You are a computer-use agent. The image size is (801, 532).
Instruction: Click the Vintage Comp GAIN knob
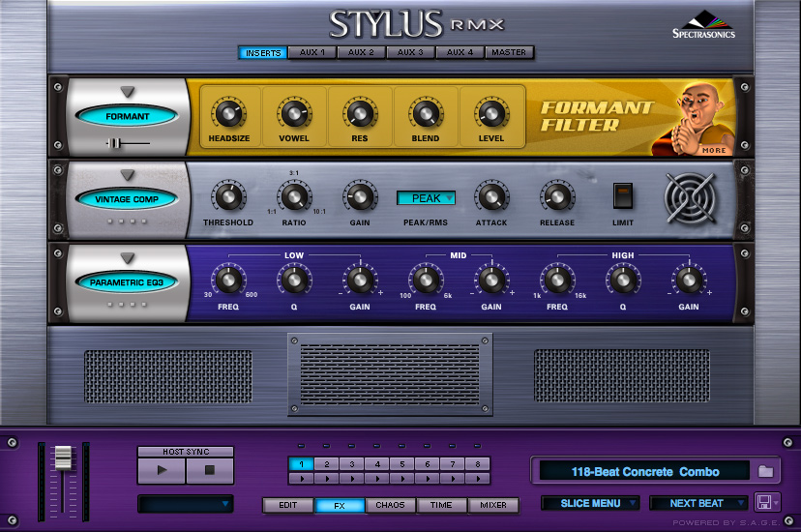[x=360, y=196]
